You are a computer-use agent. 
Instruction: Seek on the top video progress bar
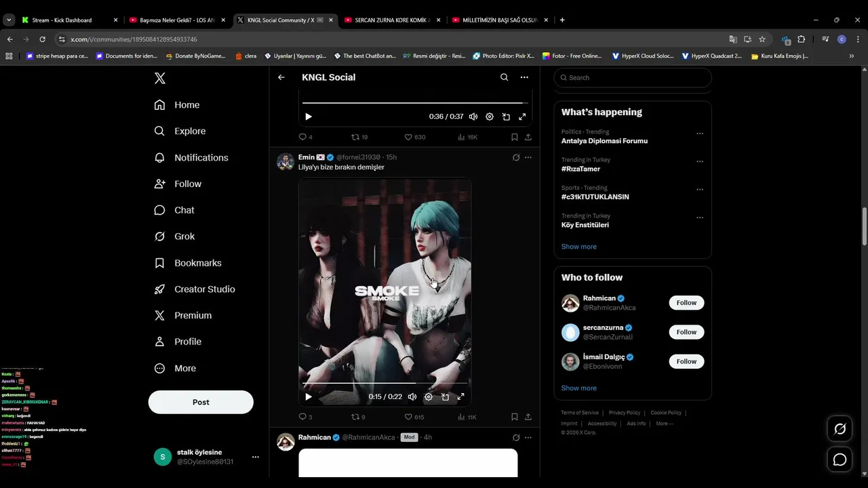coord(415,103)
